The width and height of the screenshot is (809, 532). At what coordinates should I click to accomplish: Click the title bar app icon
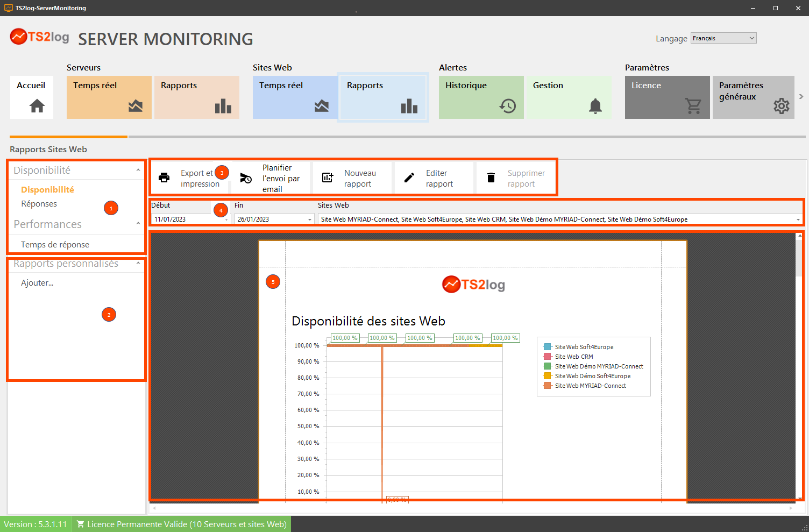8,8
